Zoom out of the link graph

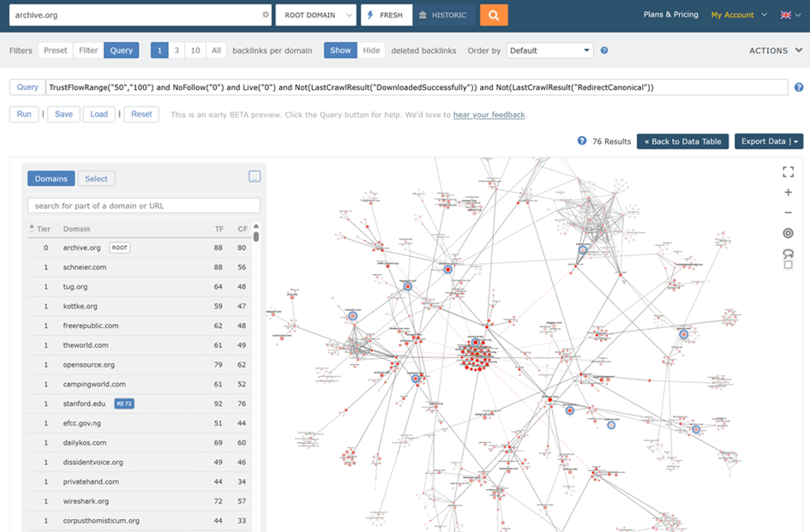788,212
